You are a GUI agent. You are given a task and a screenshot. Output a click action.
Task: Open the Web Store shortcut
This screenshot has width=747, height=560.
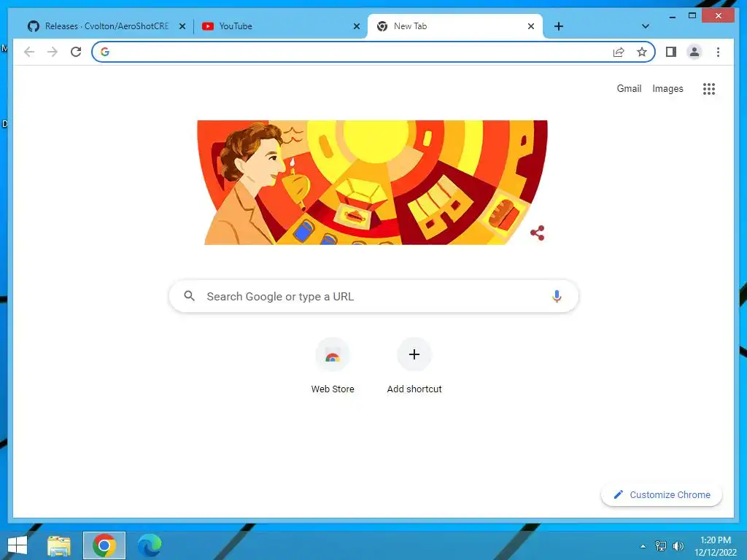pyautogui.click(x=333, y=366)
